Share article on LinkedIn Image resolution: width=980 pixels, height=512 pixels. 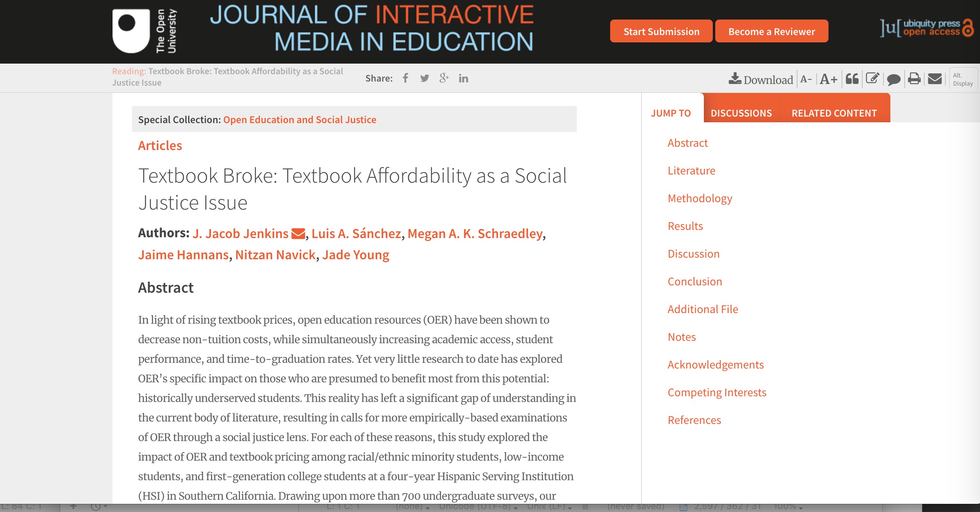coord(464,78)
